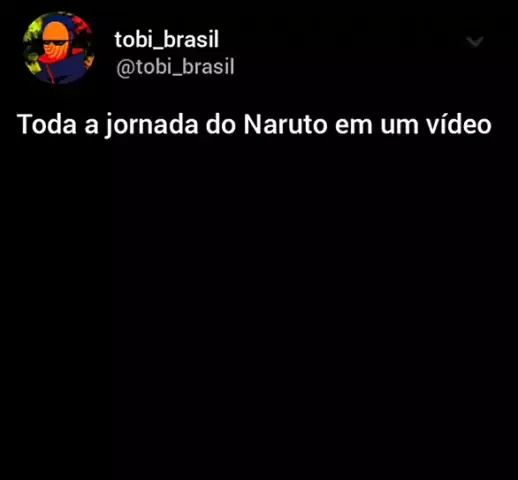Click the word "jornada" in the tweet
The width and height of the screenshot is (518, 480).
152,125
